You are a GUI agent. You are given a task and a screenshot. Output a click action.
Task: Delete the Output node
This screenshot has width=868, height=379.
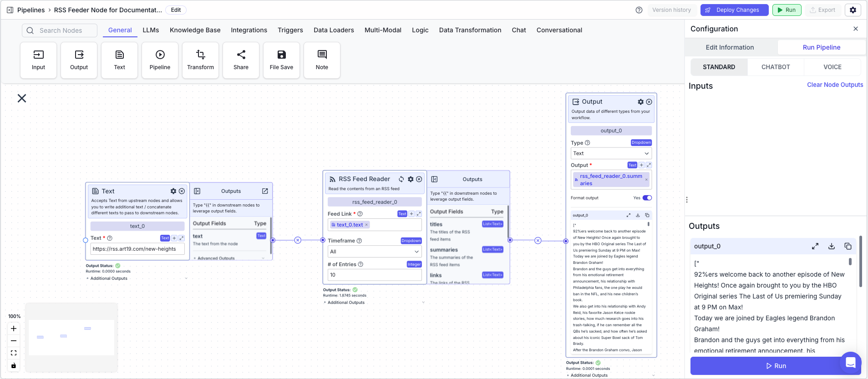649,102
